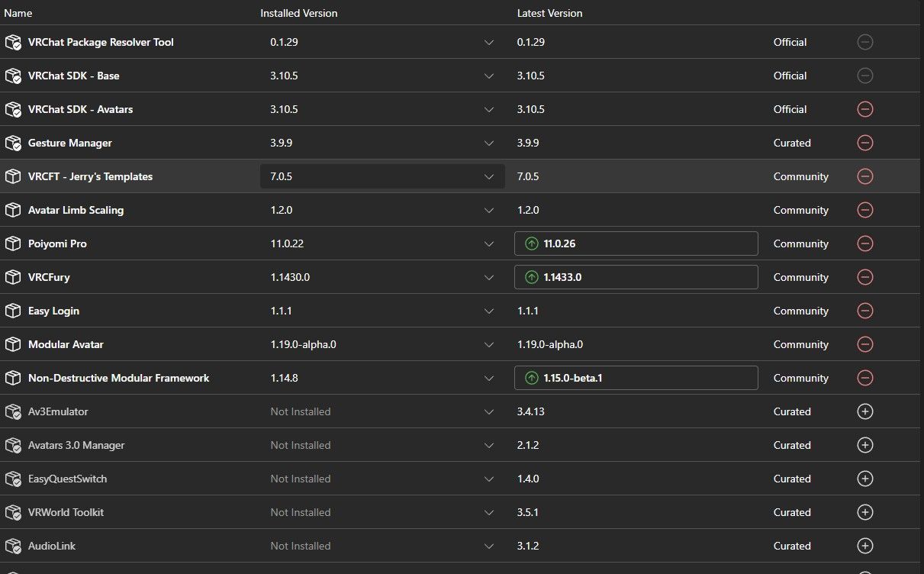924x574 pixels.
Task: Remove Non-Destructive Modular Framework package
Action: 864,378
